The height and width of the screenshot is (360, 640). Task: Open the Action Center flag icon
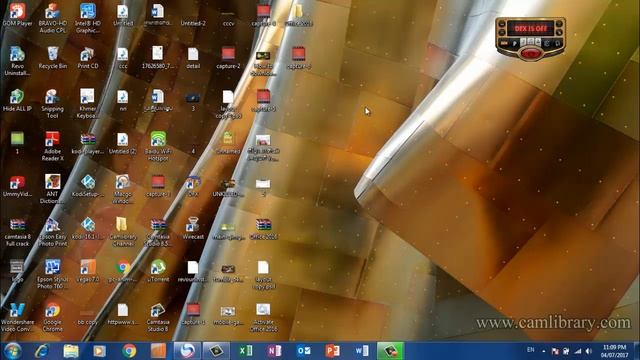(x=555, y=351)
